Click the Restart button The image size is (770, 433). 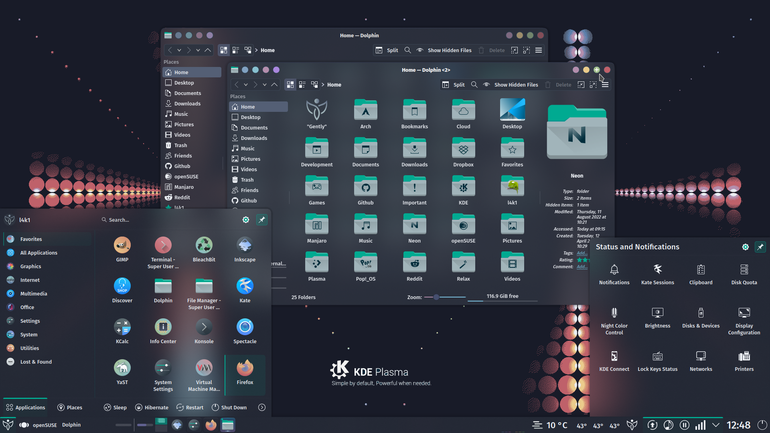click(190, 407)
